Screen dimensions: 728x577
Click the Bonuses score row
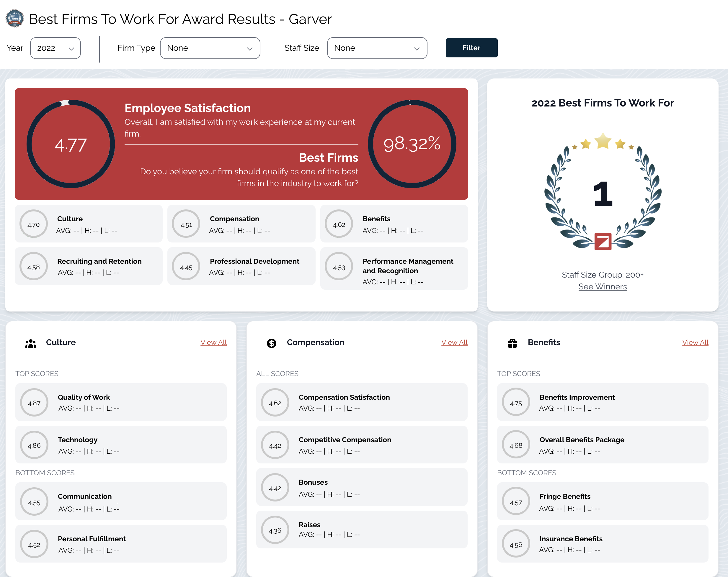[362, 487]
